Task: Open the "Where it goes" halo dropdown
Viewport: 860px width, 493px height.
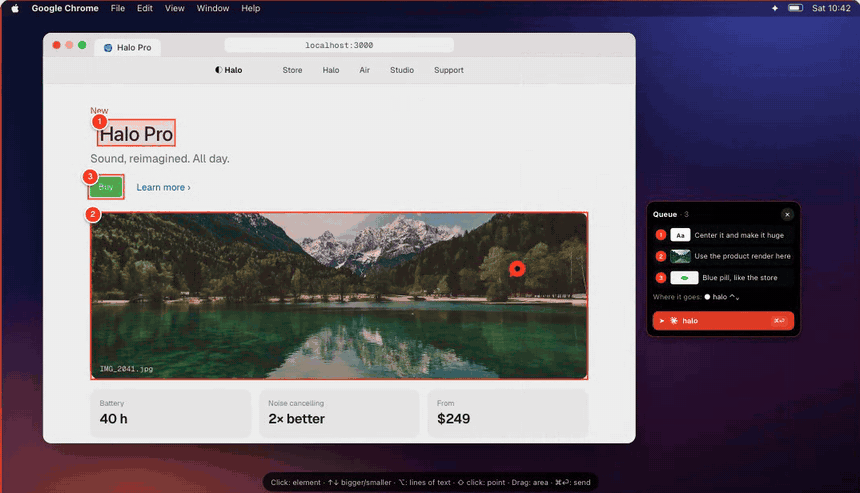Action: tap(722, 297)
